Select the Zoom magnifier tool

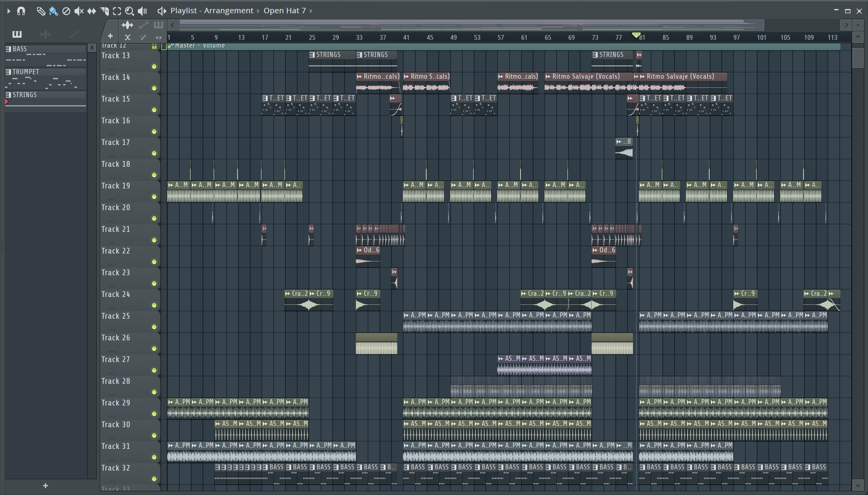tap(129, 11)
